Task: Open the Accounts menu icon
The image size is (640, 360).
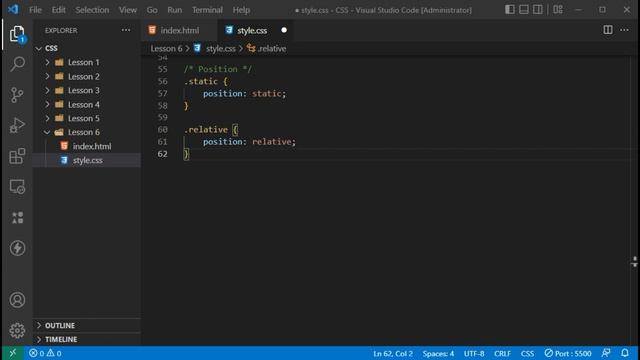Action: click(x=17, y=300)
